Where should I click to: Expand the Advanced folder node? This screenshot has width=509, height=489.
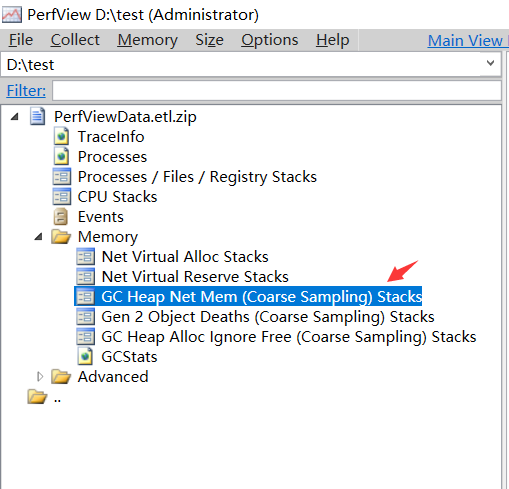click(x=40, y=377)
